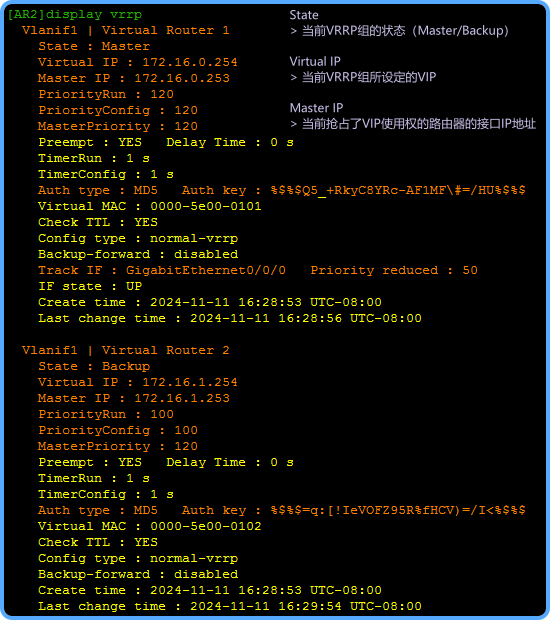Click the Vlanif1 Virtual Router 2 heading
Screen dimensions: 550x620
tap(126, 350)
